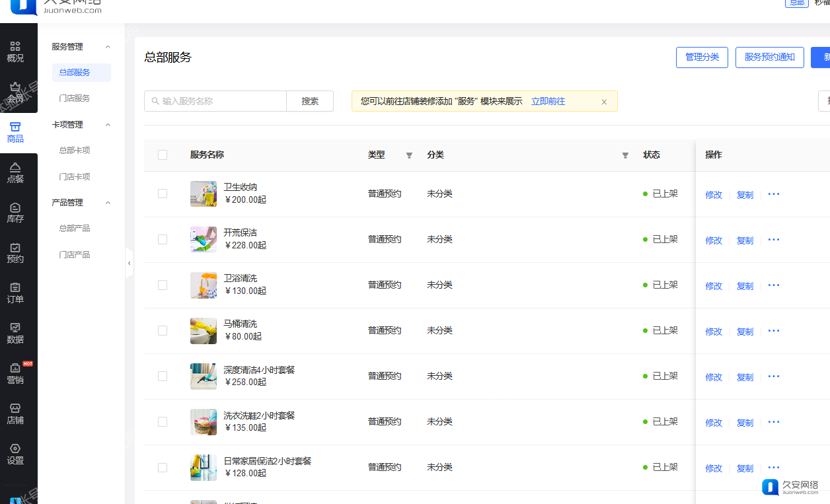
Task: Open the 订单 orders sidebar icon
Action: click(15, 293)
